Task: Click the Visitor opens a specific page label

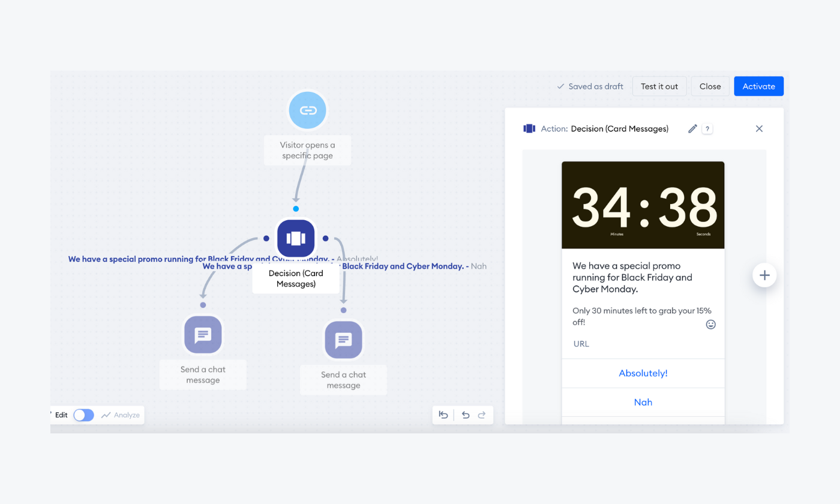Action: coord(308,150)
